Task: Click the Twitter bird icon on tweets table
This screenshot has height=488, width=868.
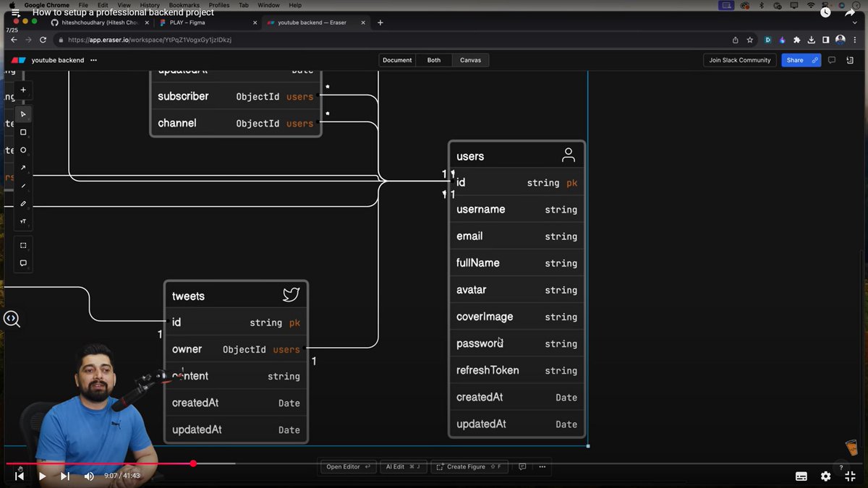Action: [291, 295]
